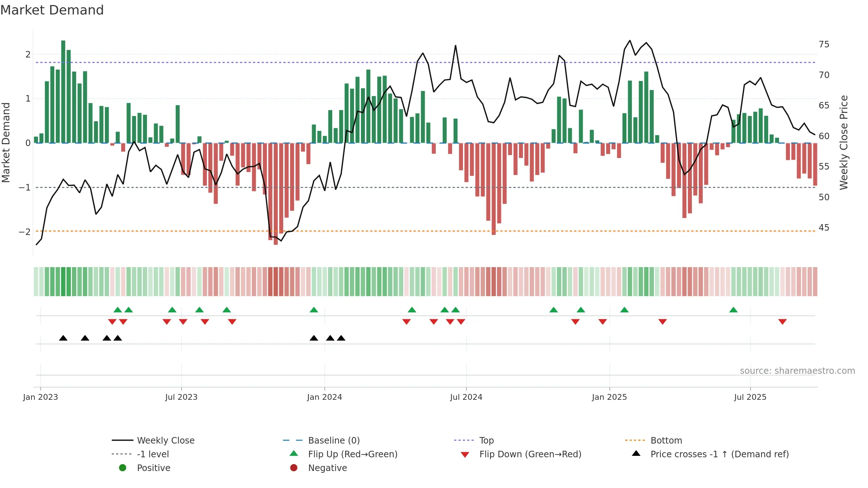Click the Price crosses -1 legend label
Screen dimensions: 868x488
coord(719,454)
